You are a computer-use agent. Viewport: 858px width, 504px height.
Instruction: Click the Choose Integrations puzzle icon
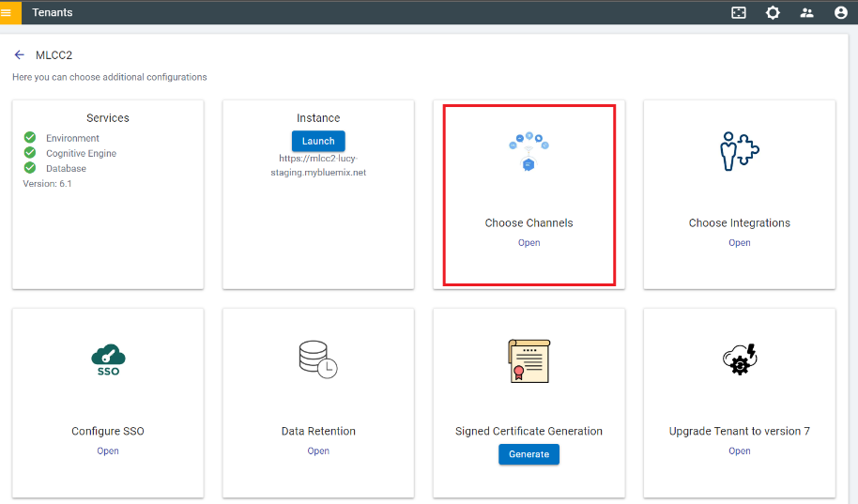pyautogui.click(x=740, y=151)
